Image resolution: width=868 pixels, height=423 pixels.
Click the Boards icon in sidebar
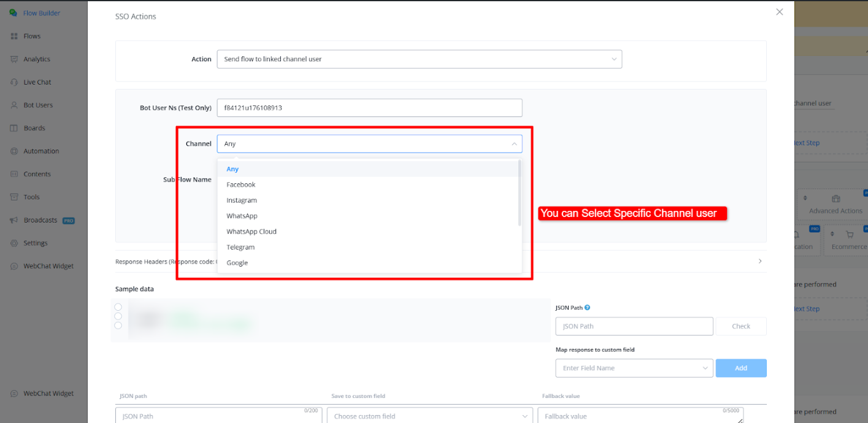tap(13, 128)
